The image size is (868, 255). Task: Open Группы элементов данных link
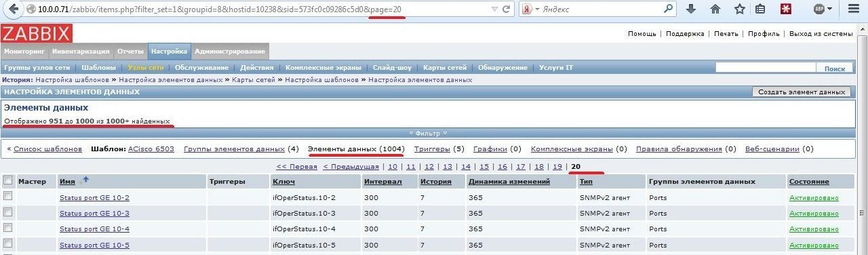pos(234,149)
